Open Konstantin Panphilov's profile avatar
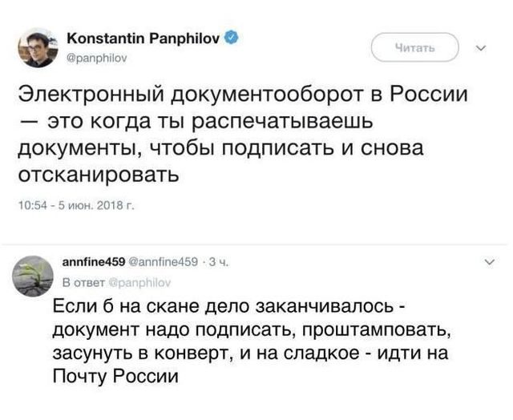513x420 pixels. pos(38,48)
